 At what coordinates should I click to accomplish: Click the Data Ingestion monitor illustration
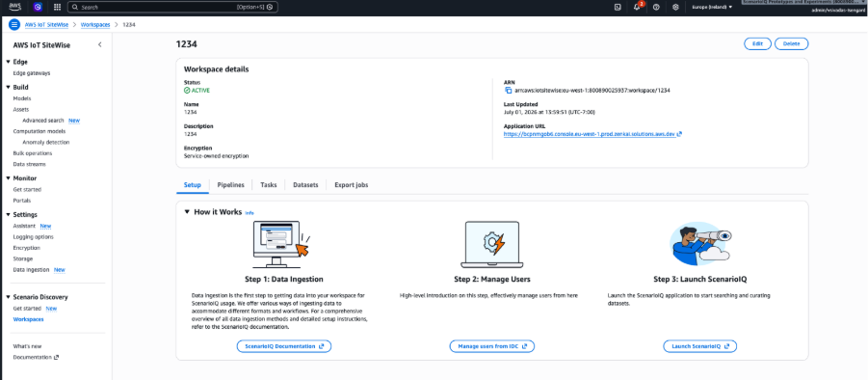click(281, 244)
